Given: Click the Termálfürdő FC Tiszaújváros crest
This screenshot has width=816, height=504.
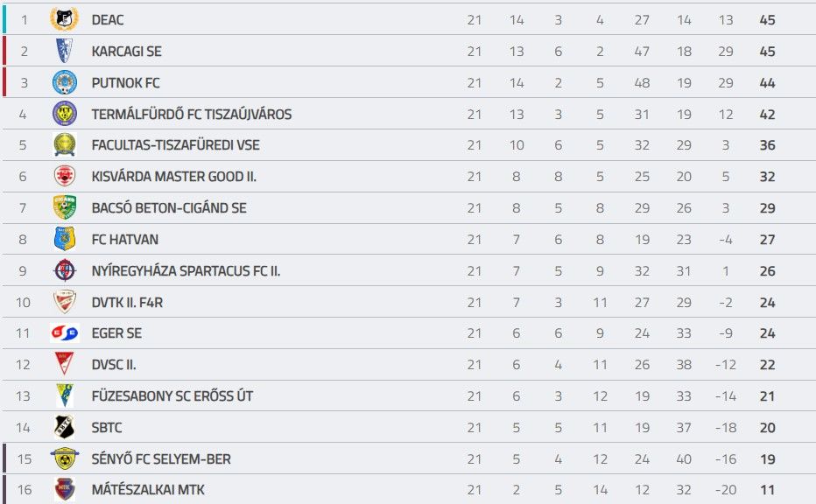Looking at the screenshot, I should tap(64, 114).
